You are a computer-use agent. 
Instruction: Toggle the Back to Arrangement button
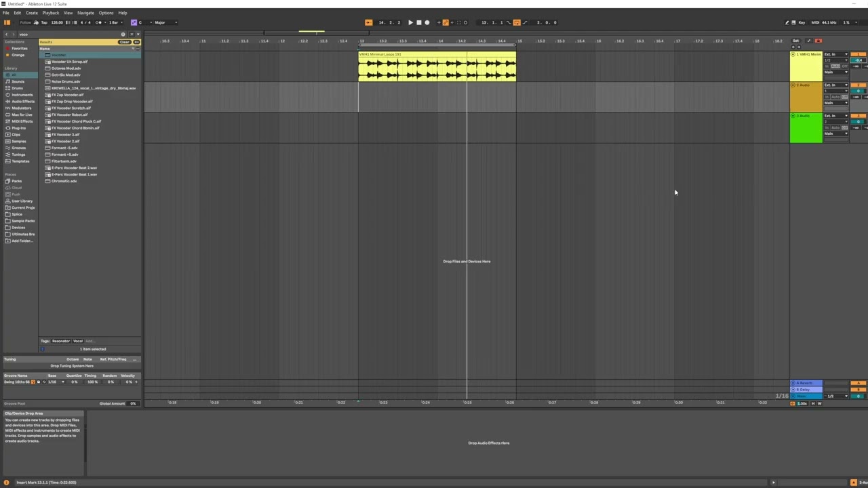tap(368, 22)
